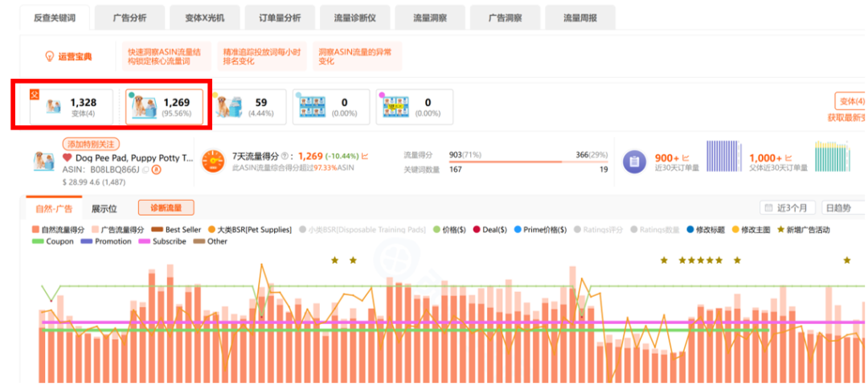
Task: Select the parent ASIN card showing 1,328
Action: coord(71,107)
